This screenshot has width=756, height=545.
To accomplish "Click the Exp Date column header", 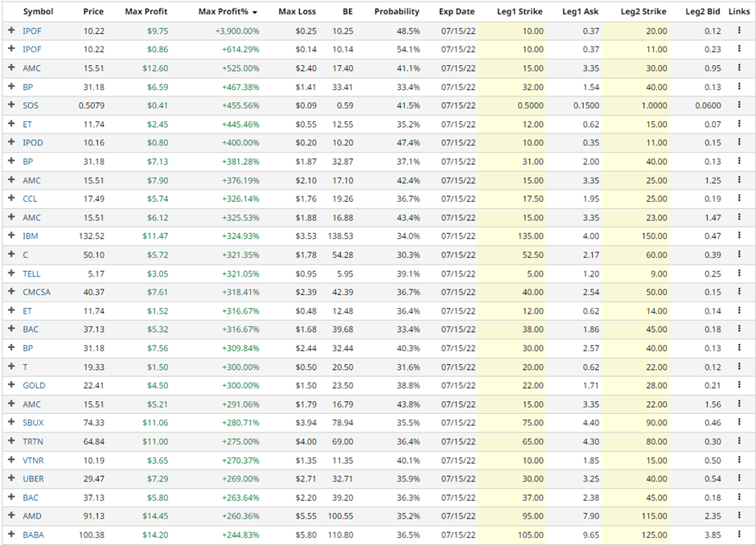I will point(457,12).
